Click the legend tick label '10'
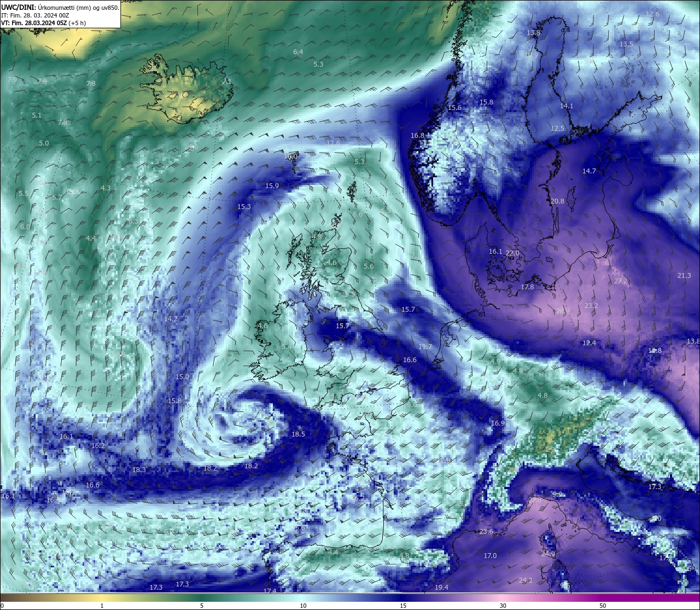The image size is (700, 610). [302, 606]
